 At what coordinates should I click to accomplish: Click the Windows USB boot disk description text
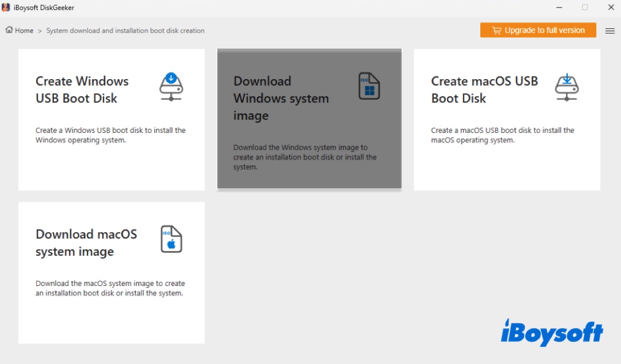(x=110, y=135)
